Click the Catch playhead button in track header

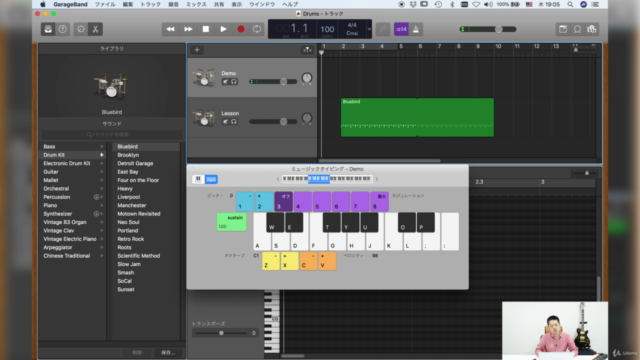pyautogui.click(x=307, y=50)
